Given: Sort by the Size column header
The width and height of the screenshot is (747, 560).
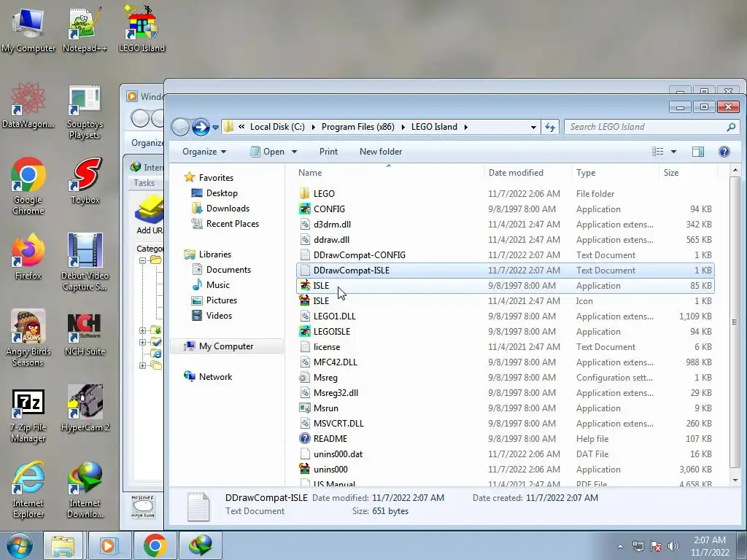Looking at the screenshot, I should point(688,173).
